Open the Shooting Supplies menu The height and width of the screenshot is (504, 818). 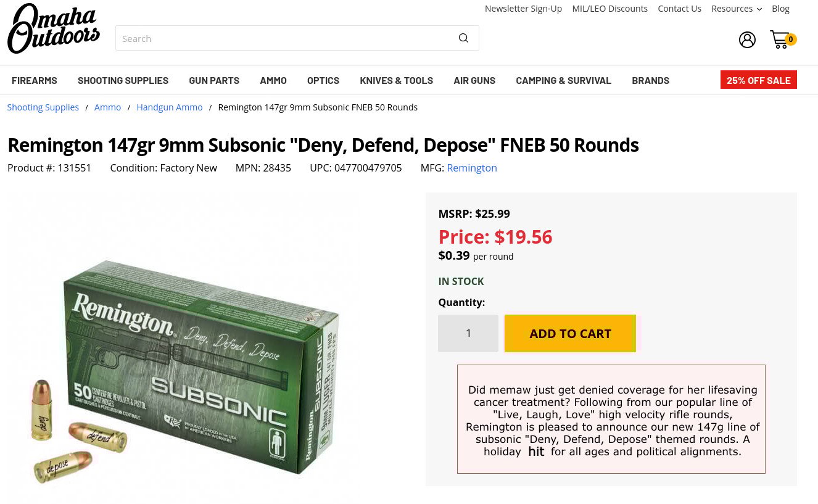coord(123,81)
